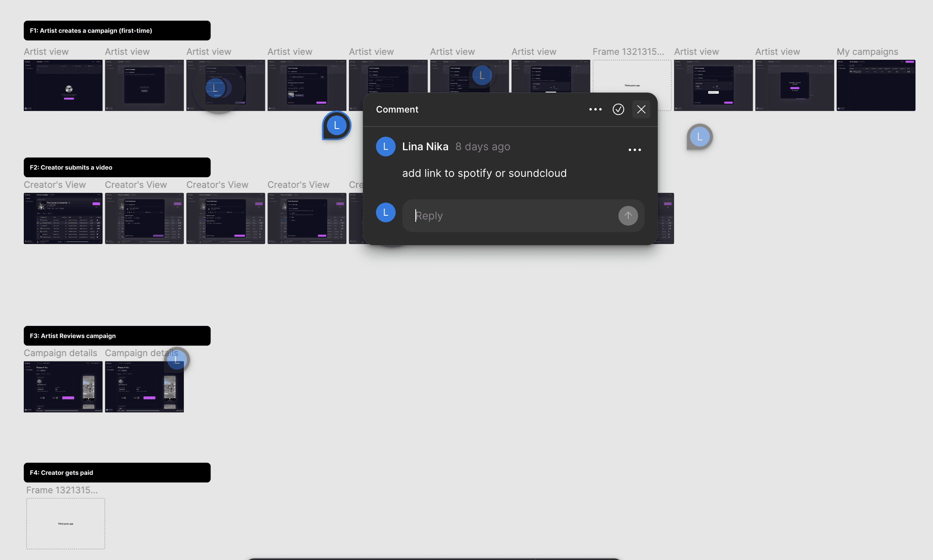Select the F1: Artist creates a campaign label

click(x=117, y=31)
